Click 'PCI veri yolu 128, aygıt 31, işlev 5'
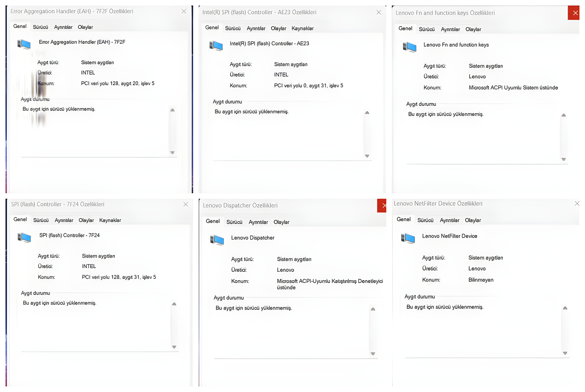The width and height of the screenshot is (585, 392). (119, 277)
